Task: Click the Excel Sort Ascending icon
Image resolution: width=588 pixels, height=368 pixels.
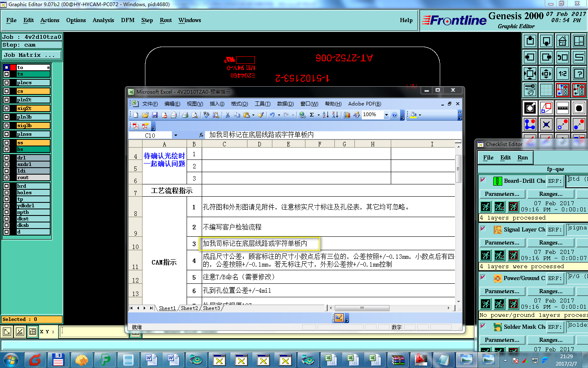Action: coord(325,115)
